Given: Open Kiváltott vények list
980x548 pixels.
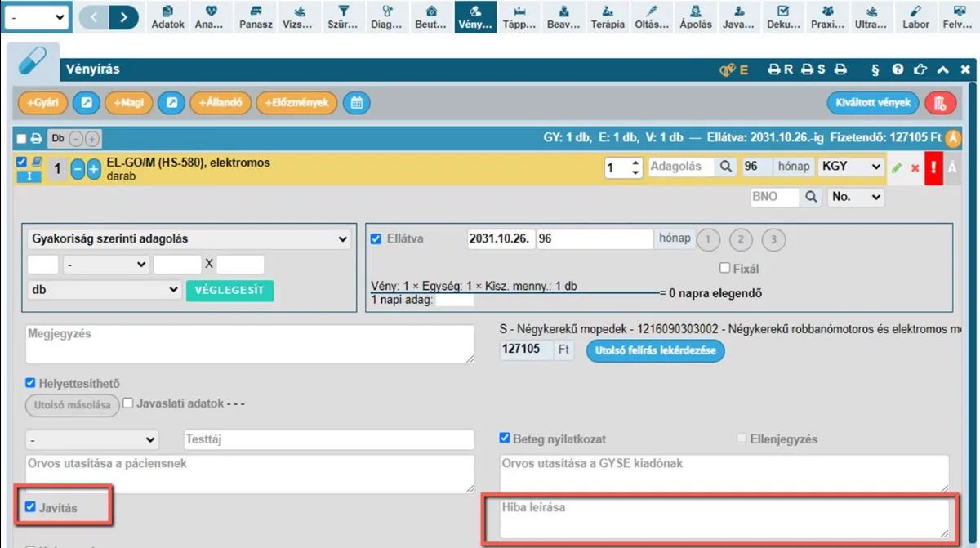Looking at the screenshot, I should (x=873, y=103).
